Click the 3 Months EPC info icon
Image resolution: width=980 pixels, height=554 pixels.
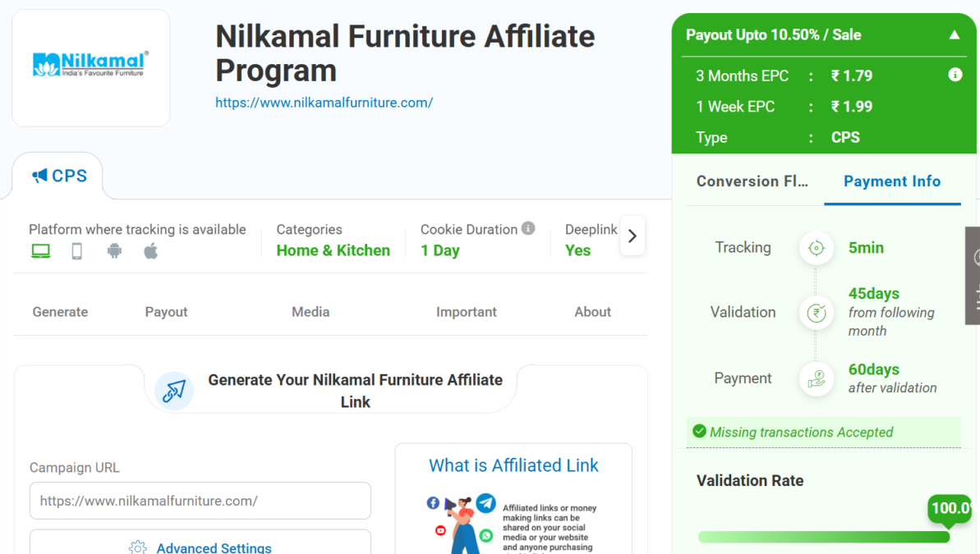tap(955, 75)
